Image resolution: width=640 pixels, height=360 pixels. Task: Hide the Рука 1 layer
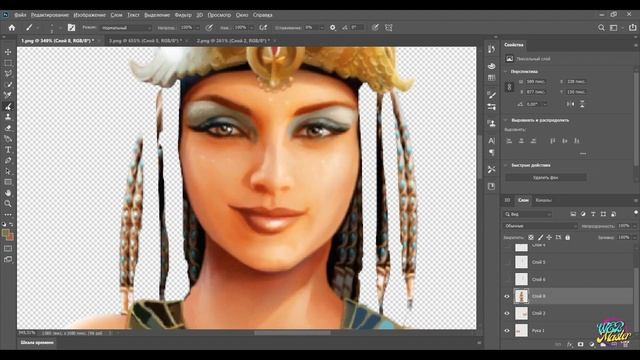pos(507,331)
